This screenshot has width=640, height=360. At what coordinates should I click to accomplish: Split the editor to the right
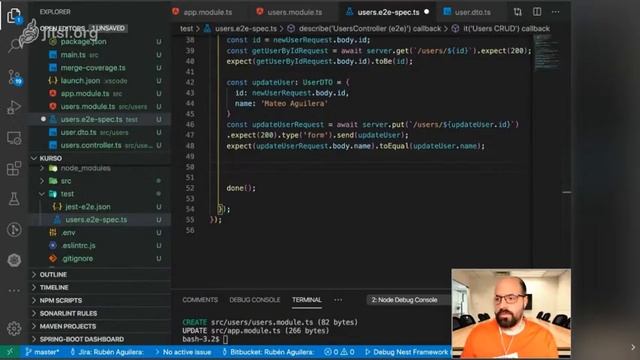click(537, 12)
